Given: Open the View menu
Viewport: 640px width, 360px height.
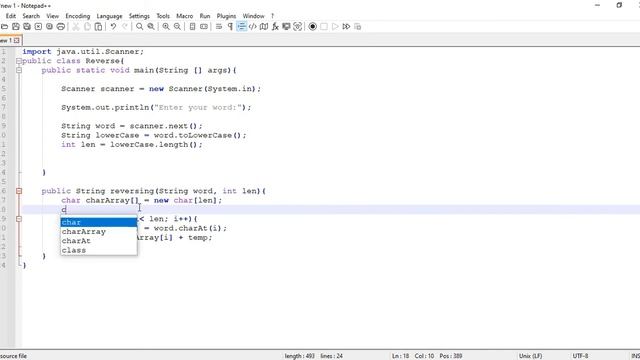Looking at the screenshot, I should pyautogui.click(x=52, y=16).
